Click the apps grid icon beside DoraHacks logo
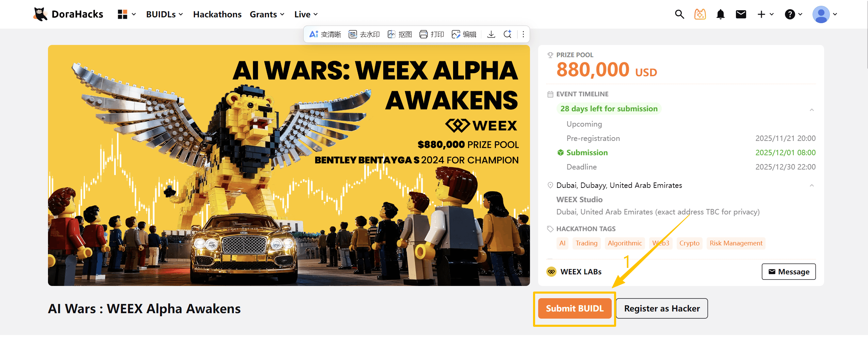Screen dimensions: 868x337 point(123,14)
